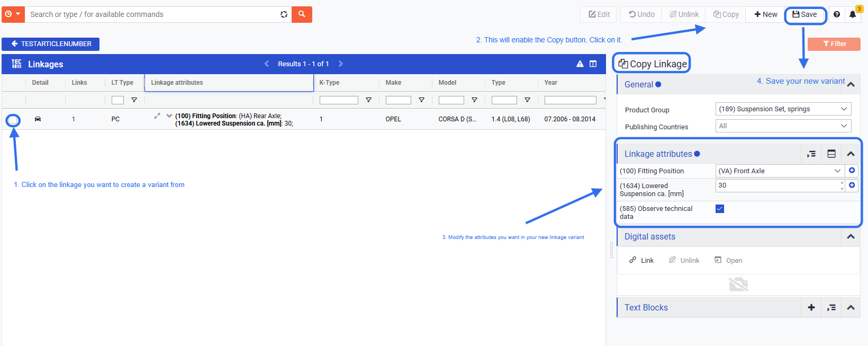Click the Year filter input field

pyautogui.click(x=570, y=100)
